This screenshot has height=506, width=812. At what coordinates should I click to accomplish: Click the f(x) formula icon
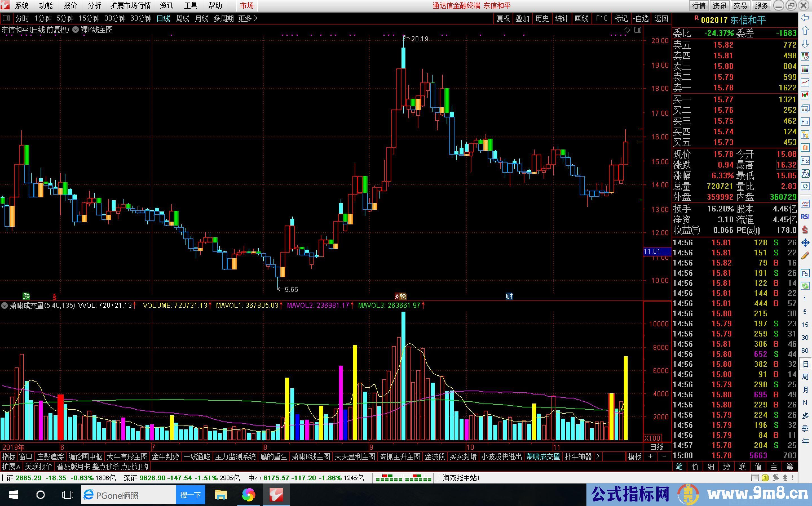805,174
